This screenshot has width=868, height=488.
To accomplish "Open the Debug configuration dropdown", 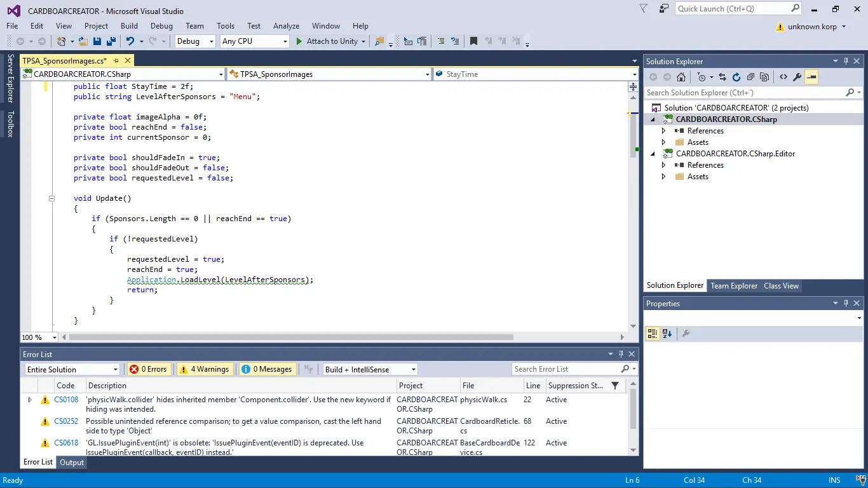I will pyautogui.click(x=196, y=41).
